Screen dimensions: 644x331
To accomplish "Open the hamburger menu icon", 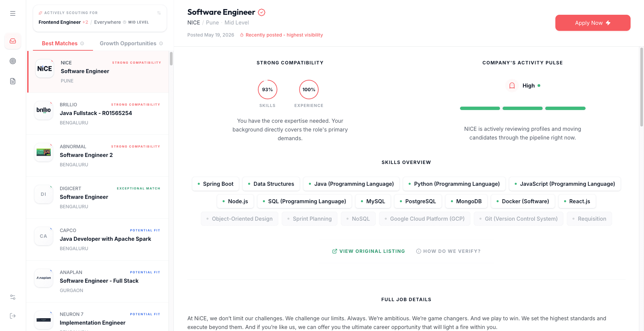I will [x=13, y=13].
